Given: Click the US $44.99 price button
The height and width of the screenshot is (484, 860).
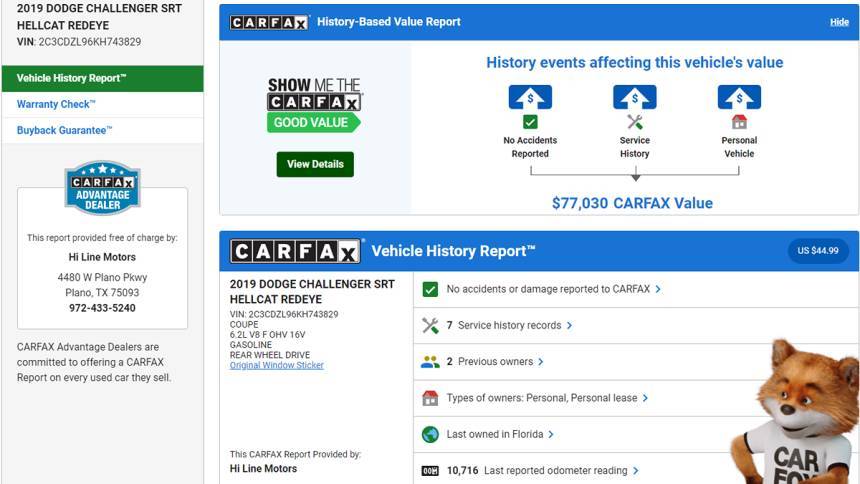Looking at the screenshot, I should tap(818, 251).
